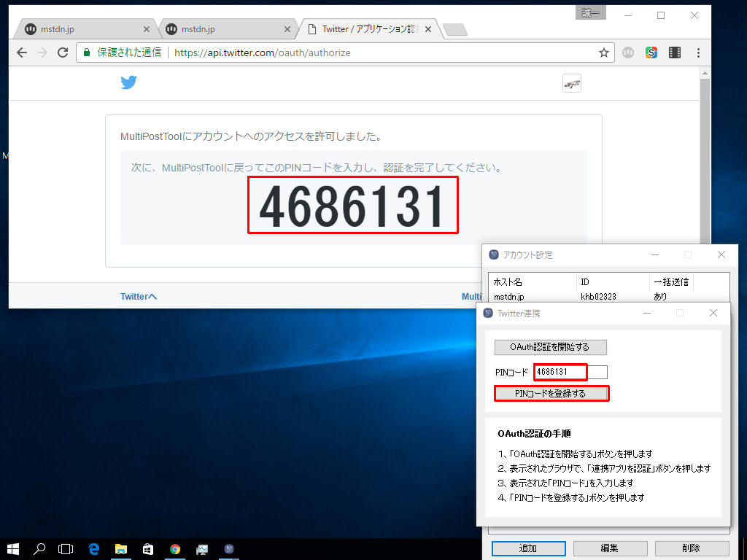This screenshot has width=747, height=560.
Task: Close the Twitter連携 dialog
Action: coord(713,313)
